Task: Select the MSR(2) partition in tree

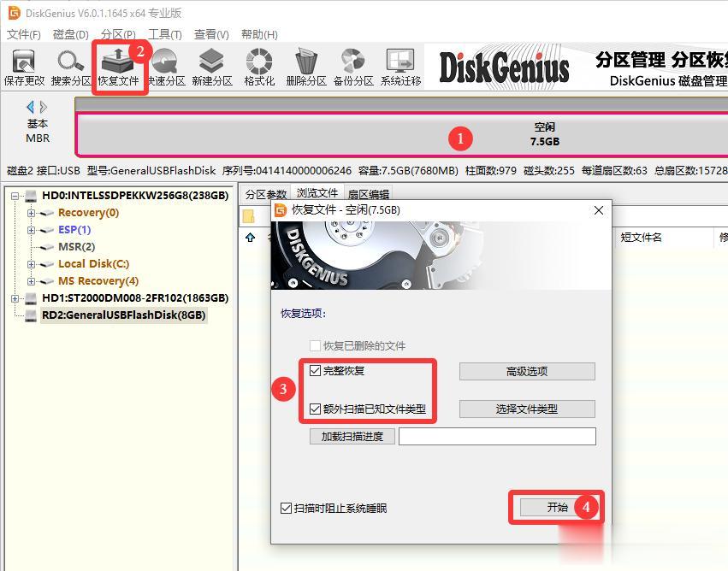Action: (x=77, y=247)
